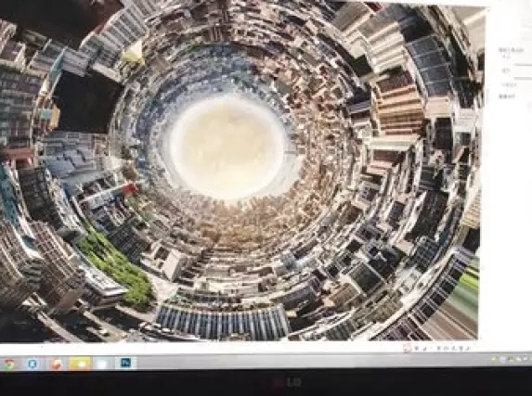Click the label above the upper slider
532x396 pixels.
[506, 57]
